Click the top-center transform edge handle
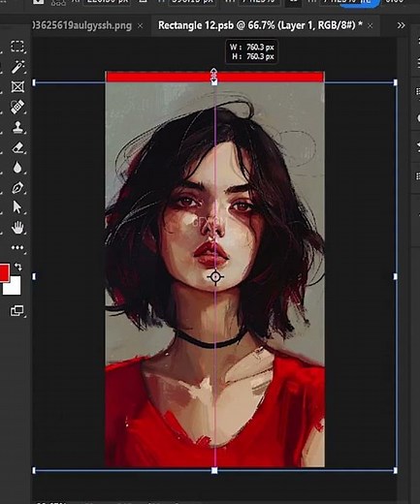The image size is (420, 504). (214, 82)
